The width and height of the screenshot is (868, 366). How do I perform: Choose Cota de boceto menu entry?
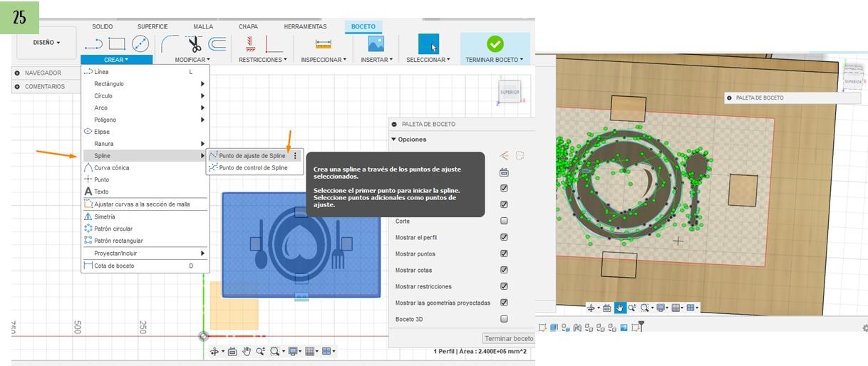[145, 266]
